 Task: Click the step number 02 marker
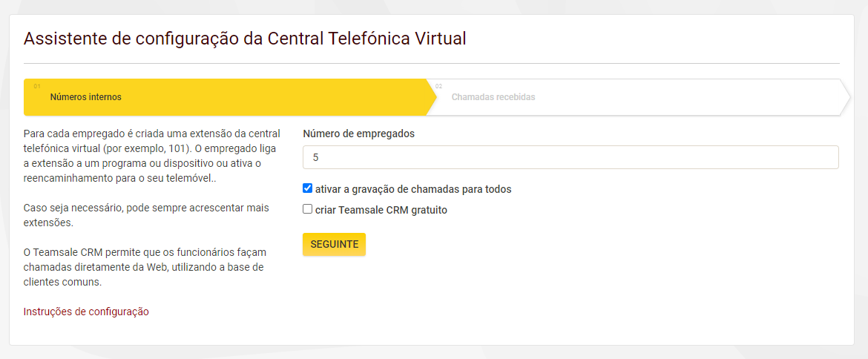coord(439,86)
